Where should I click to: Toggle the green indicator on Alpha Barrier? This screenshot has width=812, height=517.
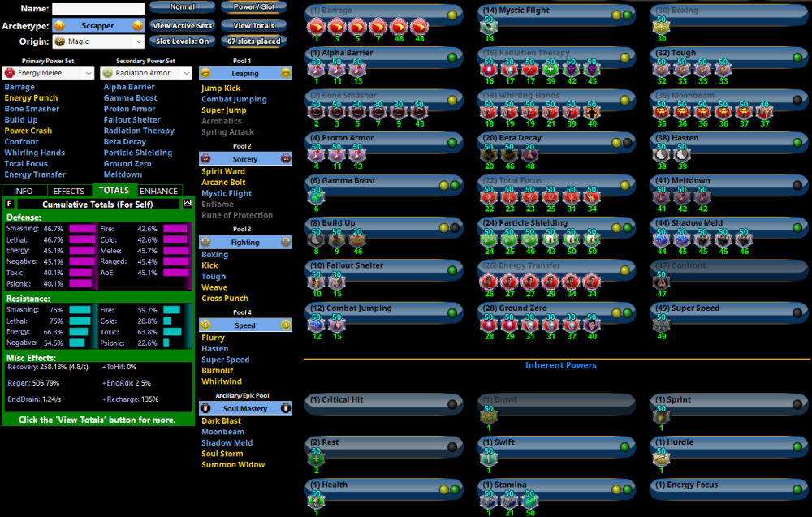(452, 58)
